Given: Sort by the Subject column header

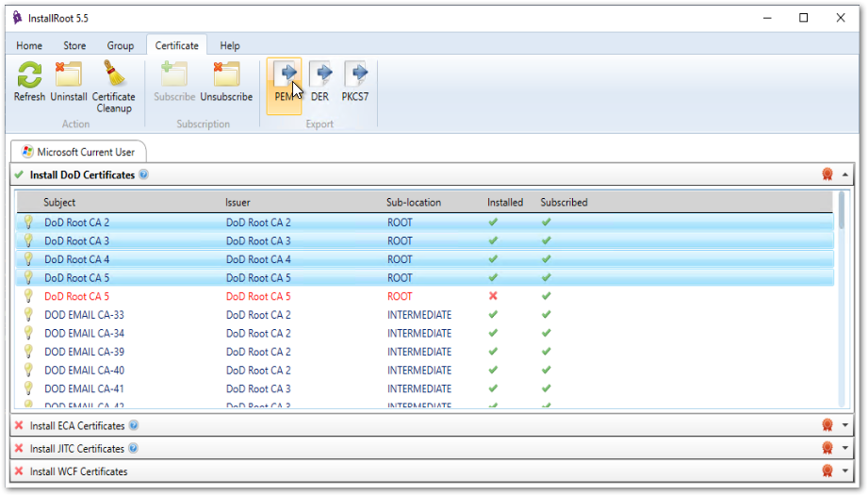Looking at the screenshot, I should pos(59,202).
